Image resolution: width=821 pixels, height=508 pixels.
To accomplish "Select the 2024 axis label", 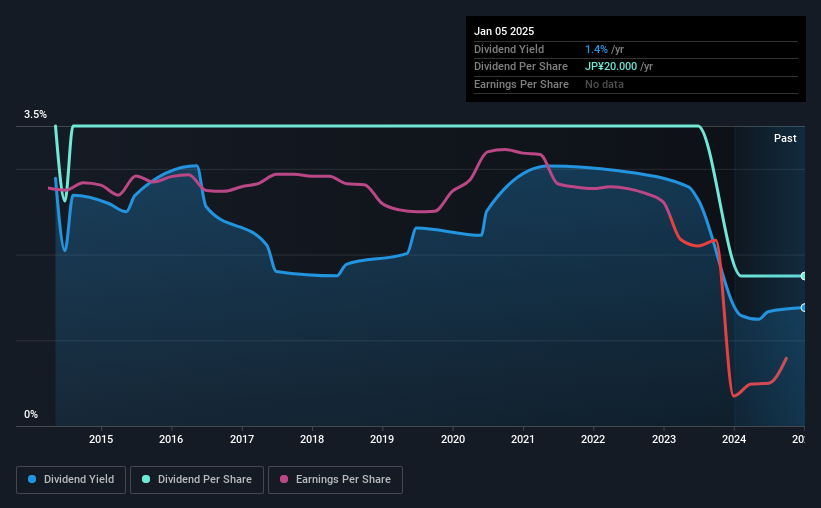I will click(x=734, y=439).
